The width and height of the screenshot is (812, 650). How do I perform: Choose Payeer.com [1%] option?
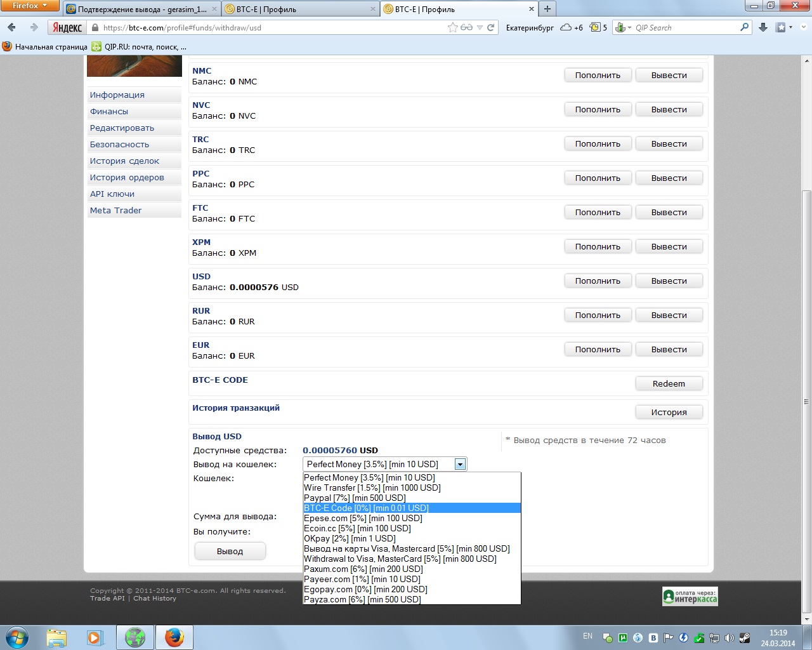(x=412, y=579)
